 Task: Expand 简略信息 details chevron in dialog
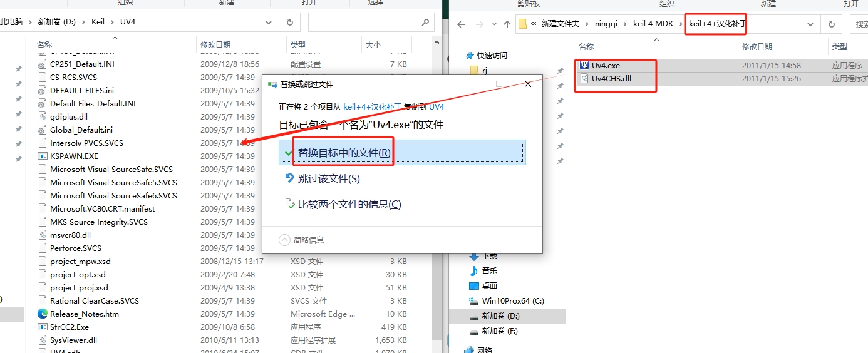[284, 240]
